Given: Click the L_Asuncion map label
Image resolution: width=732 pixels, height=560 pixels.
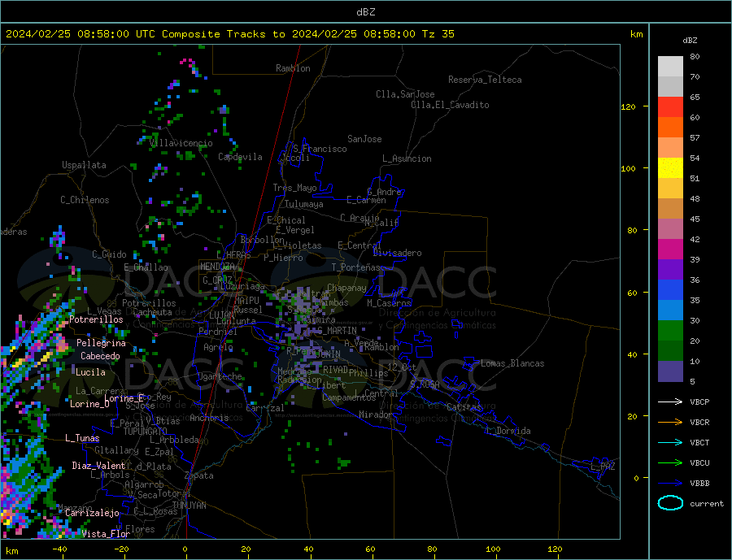Looking at the screenshot, I should tap(407, 158).
